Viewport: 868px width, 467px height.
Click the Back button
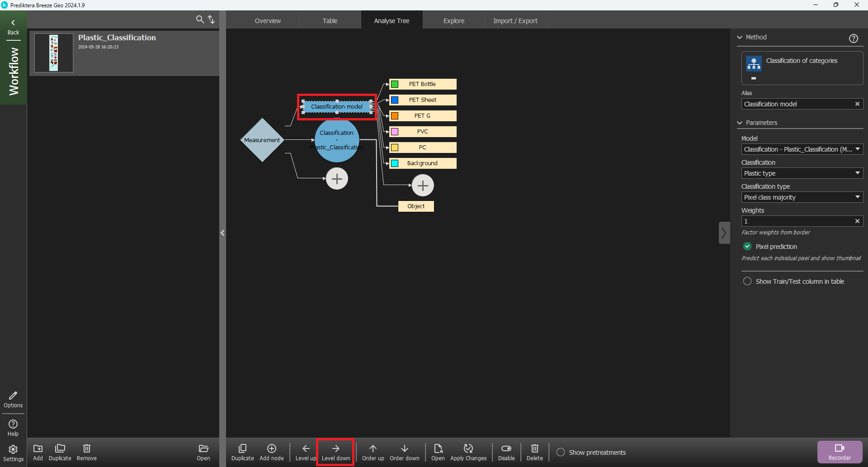13,27
